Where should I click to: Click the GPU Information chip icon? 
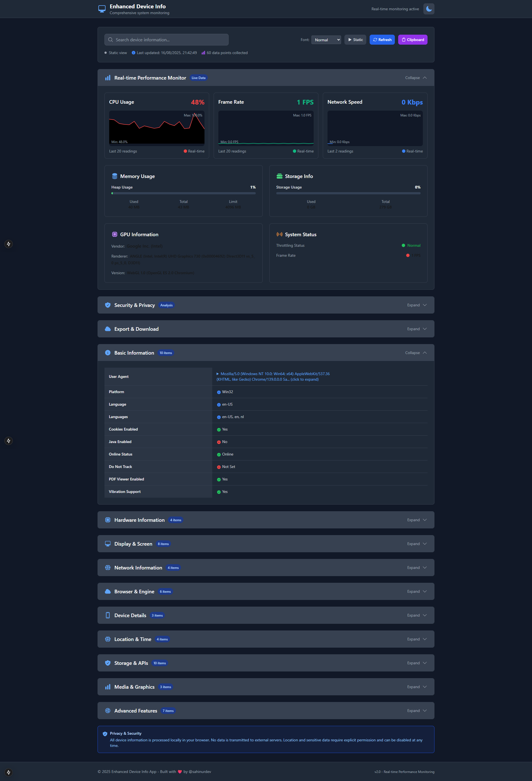point(114,235)
